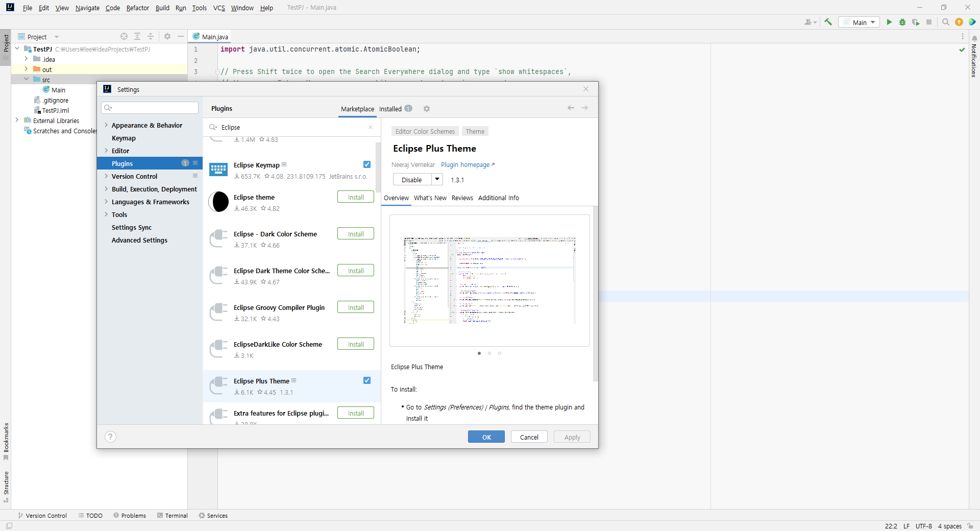This screenshot has width=980, height=531.
Task: Open Search Everywhere magnifier icon
Action: pyautogui.click(x=945, y=22)
